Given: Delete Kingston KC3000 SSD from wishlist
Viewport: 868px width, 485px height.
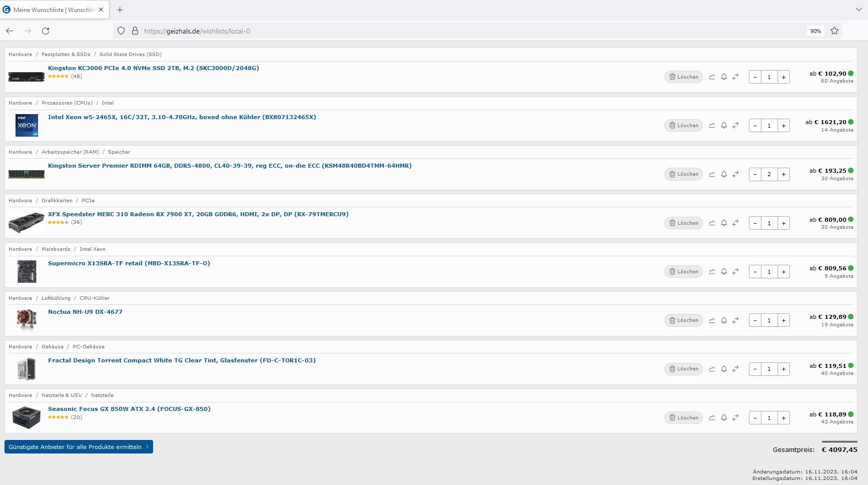Looking at the screenshot, I should pos(683,77).
